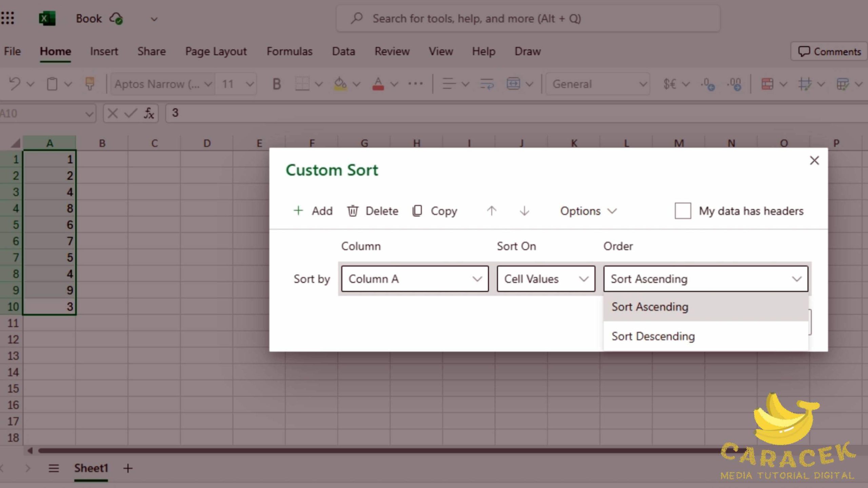This screenshot has width=868, height=488.
Task: Move sort level up with arrow
Action: pyautogui.click(x=491, y=211)
